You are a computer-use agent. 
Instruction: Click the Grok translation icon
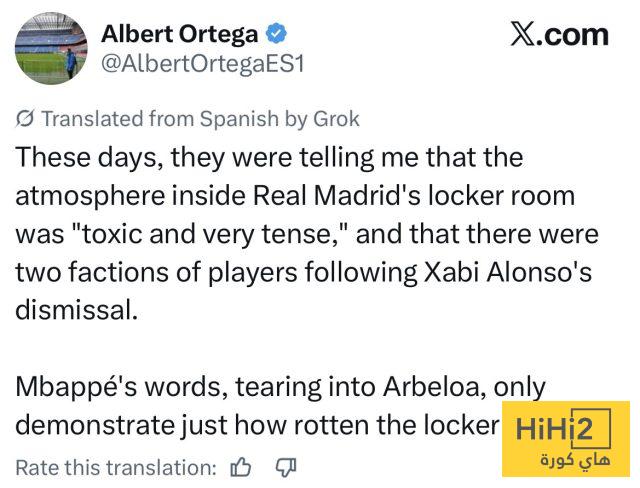[x=24, y=119]
